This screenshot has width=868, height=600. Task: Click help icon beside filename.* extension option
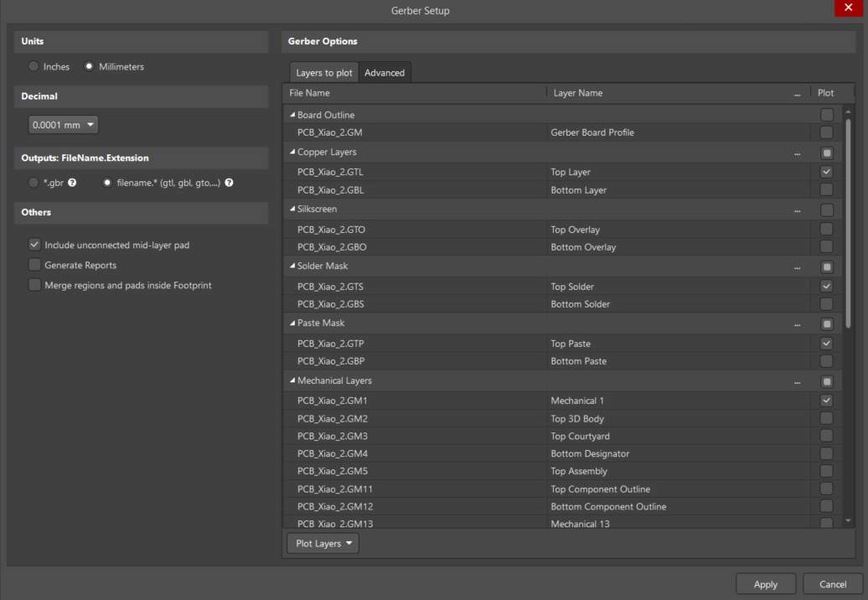229,183
